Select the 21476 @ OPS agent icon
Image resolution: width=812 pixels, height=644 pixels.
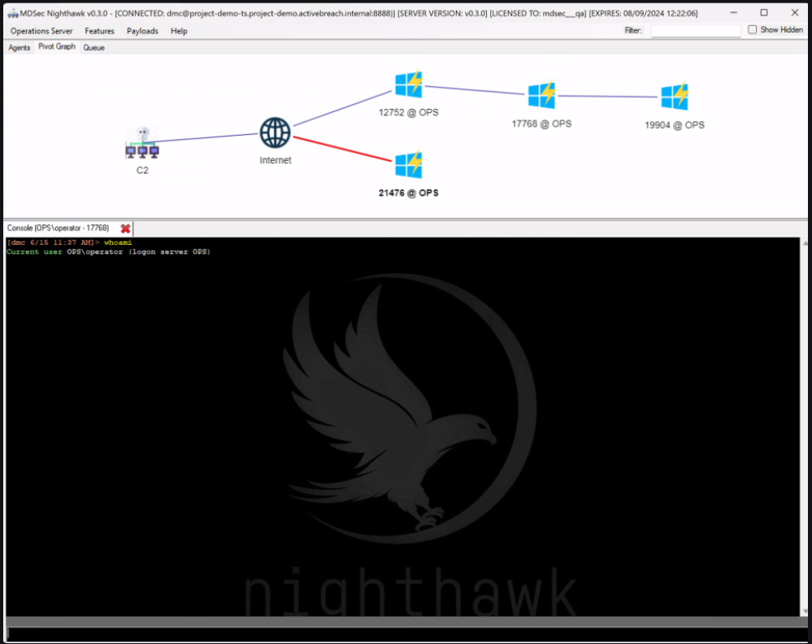[409, 165]
